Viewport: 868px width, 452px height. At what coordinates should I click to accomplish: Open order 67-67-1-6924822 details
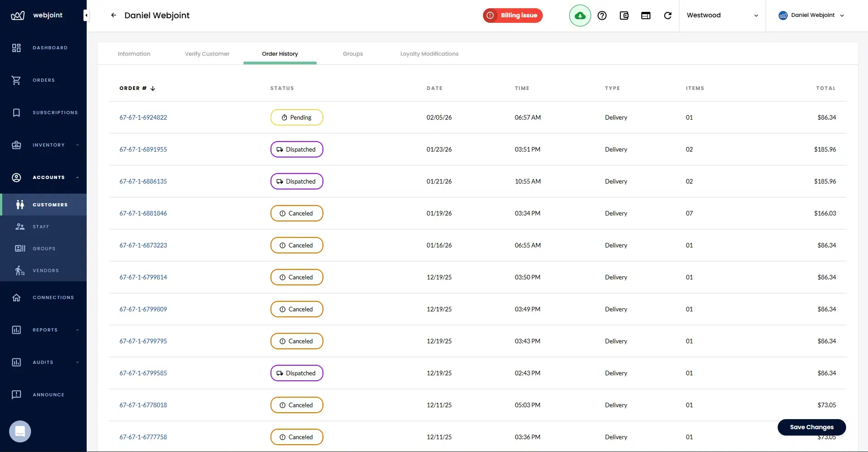point(143,117)
